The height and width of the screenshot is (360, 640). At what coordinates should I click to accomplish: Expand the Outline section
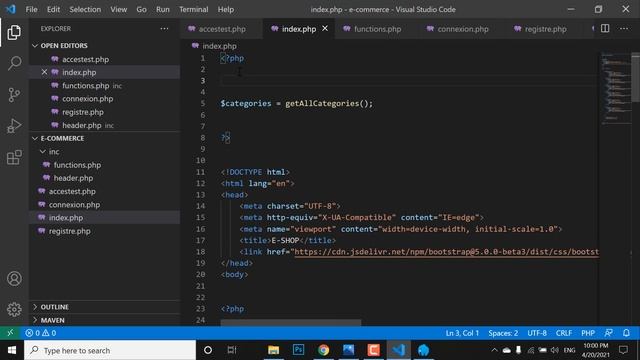click(35, 307)
